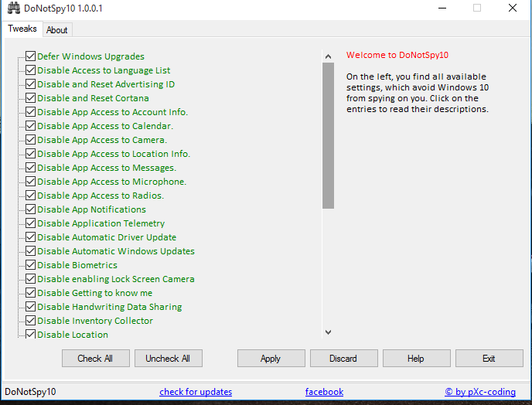Select Disable and Reset Cortana entry text
532x405 pixels.
click(x=93, y=98)
